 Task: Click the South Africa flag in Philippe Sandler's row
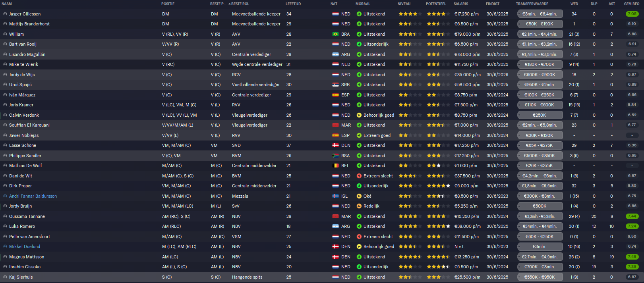click(x=335, y=156)
